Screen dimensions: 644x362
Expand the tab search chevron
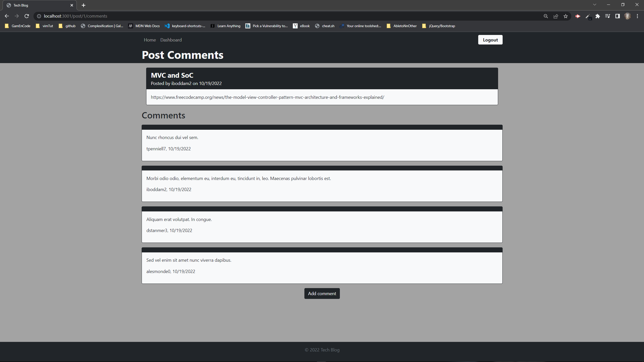595,5
